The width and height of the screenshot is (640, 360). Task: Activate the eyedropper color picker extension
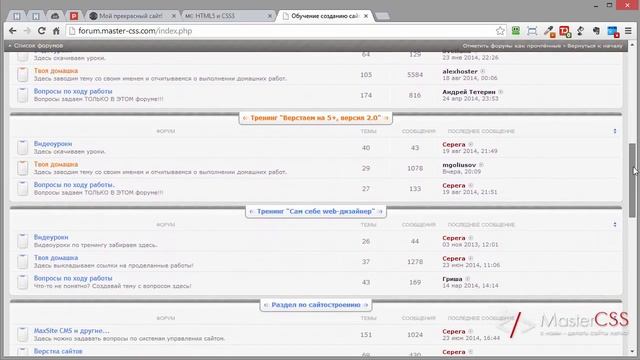click(549, 31)
